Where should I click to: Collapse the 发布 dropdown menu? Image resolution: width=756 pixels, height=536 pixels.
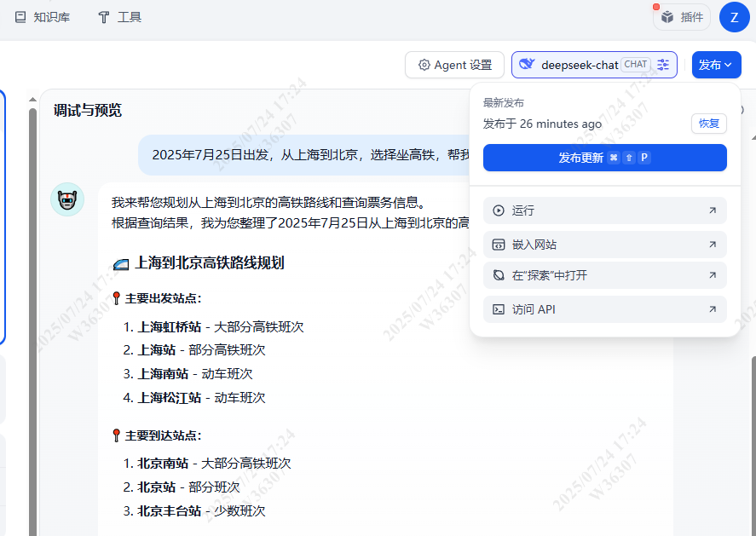[x=716, y=65]
